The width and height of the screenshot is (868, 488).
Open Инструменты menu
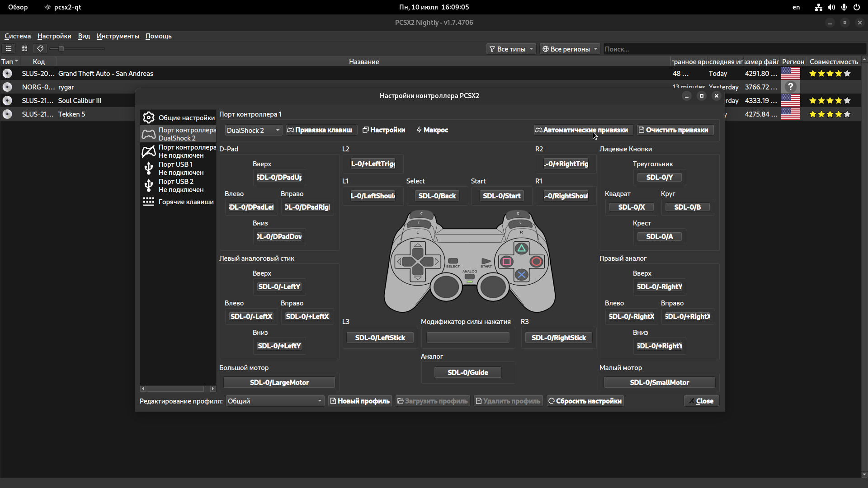coord(118,36)
